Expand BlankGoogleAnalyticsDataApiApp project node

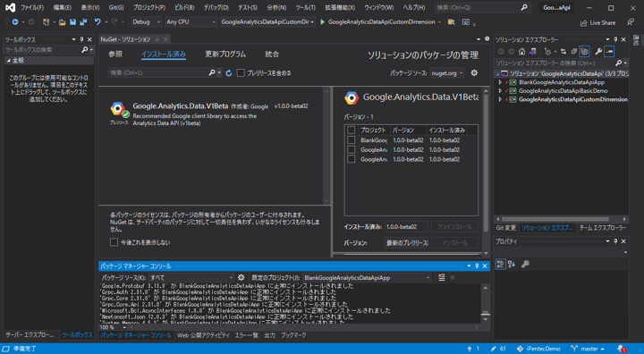500,82
